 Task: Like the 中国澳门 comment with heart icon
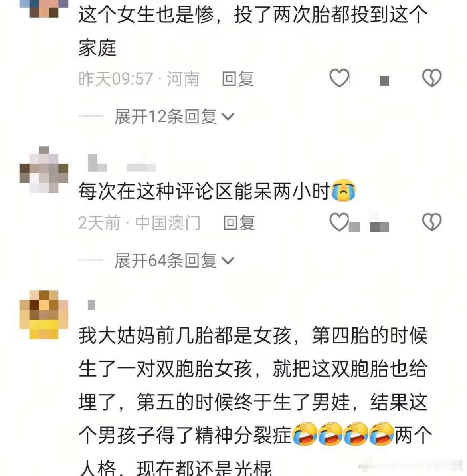(339, 222)
